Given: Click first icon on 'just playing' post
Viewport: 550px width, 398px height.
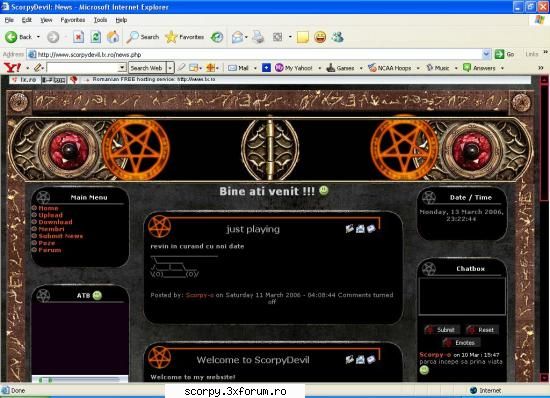Looking at the screenshot, I should pos(349,229).
